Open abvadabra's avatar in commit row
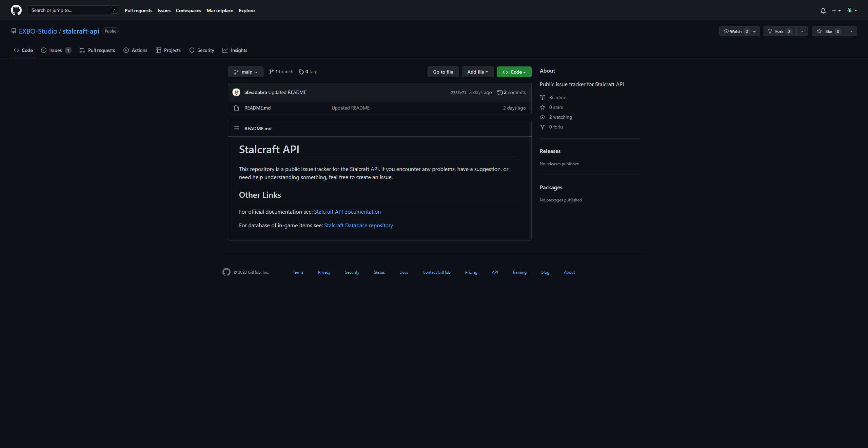 pyautogui.click(x=236, y=92)
